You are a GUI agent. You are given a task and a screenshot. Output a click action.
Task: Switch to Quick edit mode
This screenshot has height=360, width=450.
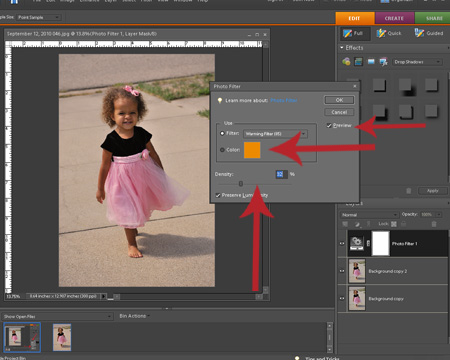[389, 33]
